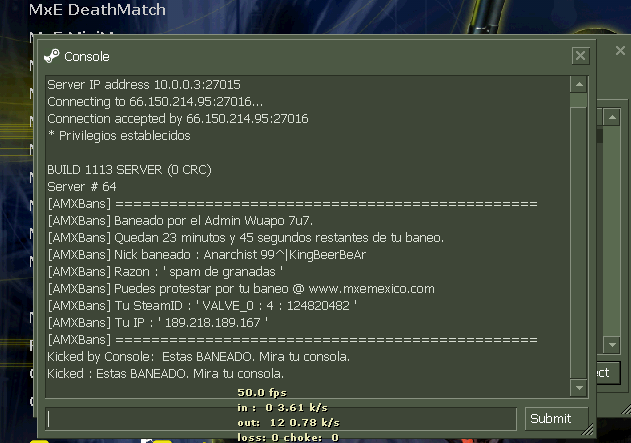Click the background window's corner resize grip
The image size is (631, 443).
(626, 410)
